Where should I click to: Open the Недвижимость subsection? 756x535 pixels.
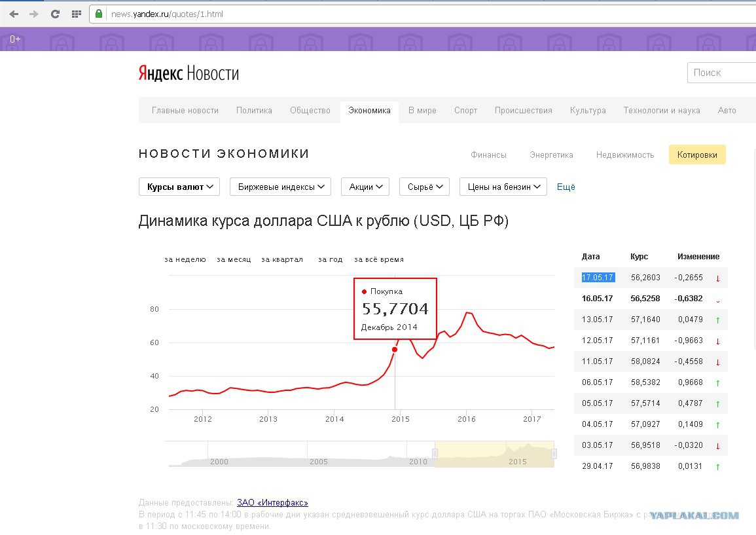[x=625, y=155]
